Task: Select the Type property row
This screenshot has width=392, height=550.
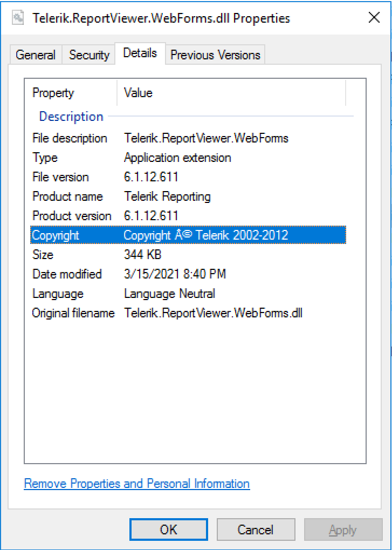Action: [x=45, y=158]
